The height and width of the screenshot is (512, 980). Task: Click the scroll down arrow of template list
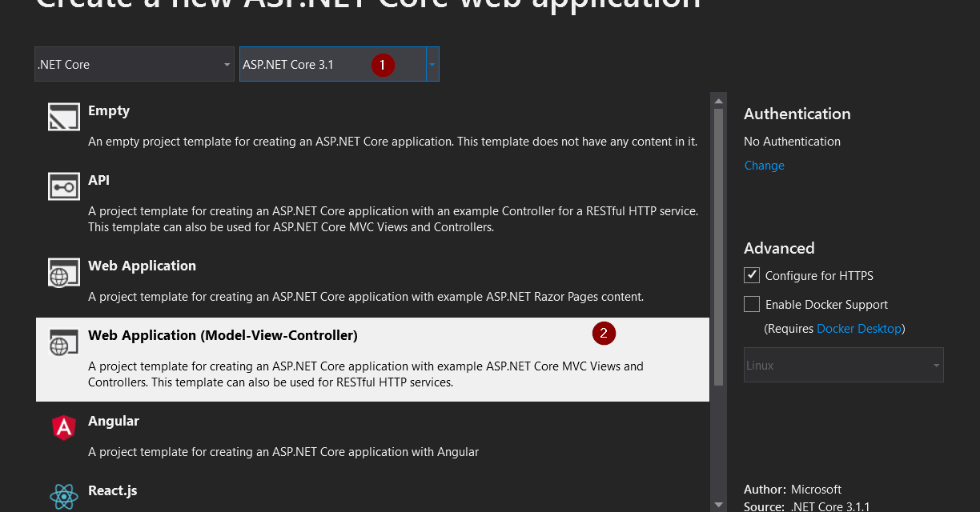(x=718, y=504)
